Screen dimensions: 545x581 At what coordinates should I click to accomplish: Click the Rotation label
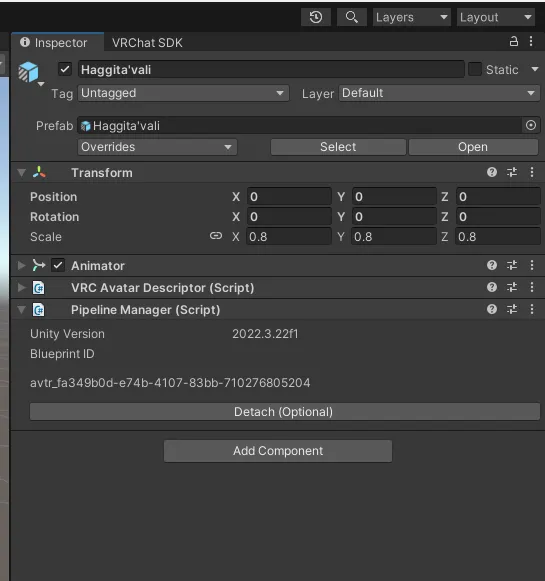54,217
